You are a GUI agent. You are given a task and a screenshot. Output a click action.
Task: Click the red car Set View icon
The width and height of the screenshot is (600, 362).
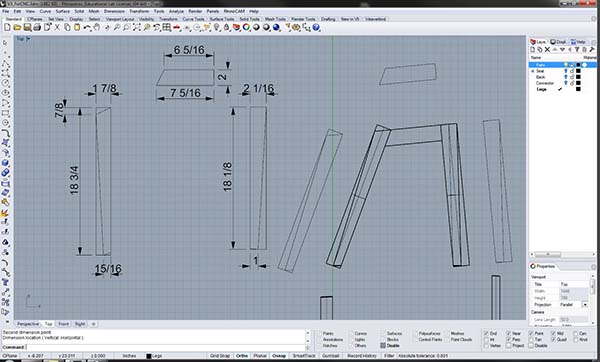click(176, 28)
